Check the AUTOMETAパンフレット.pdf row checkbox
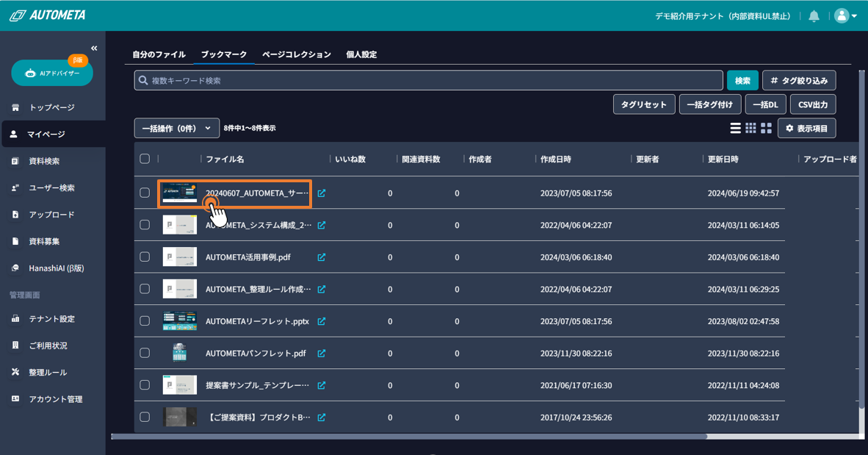 point(145,353)
